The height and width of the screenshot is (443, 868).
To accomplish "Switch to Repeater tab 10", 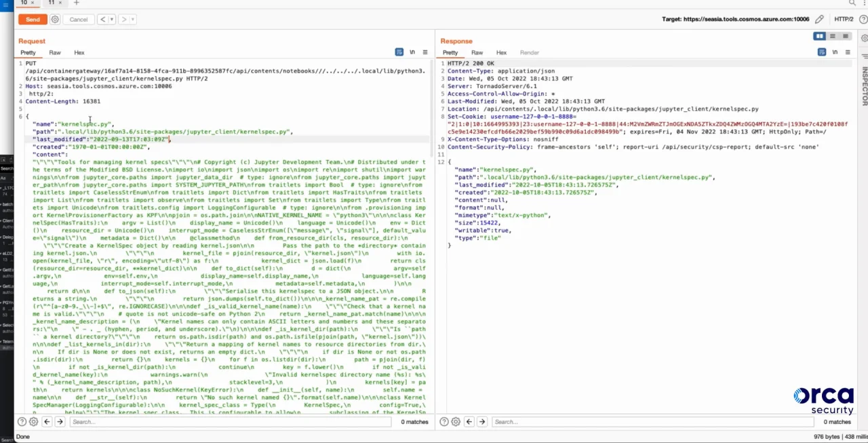I will pyautogui.click(x=24, y=3).
